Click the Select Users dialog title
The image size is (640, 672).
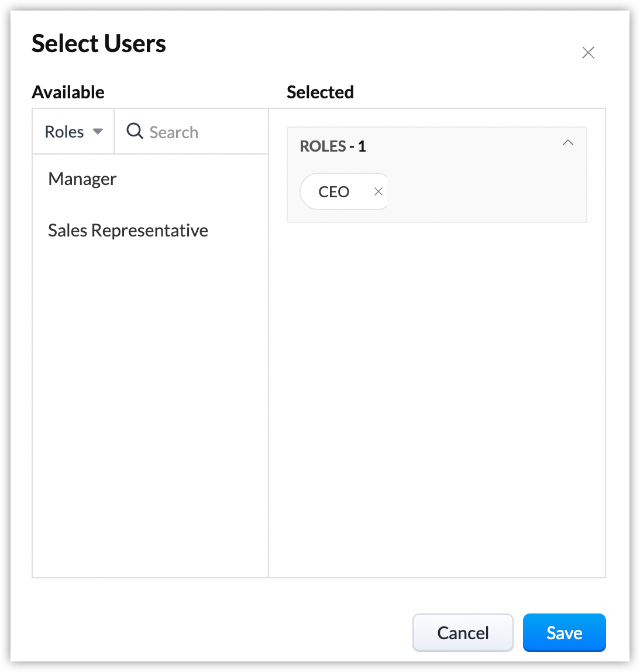(x=99, y=44)
